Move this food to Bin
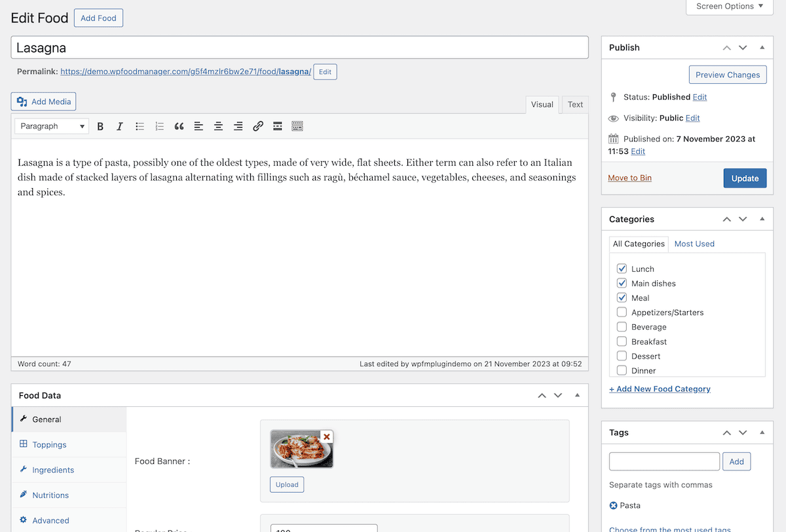The width and height of the screenshot is (786, 532). pos(629,178)
